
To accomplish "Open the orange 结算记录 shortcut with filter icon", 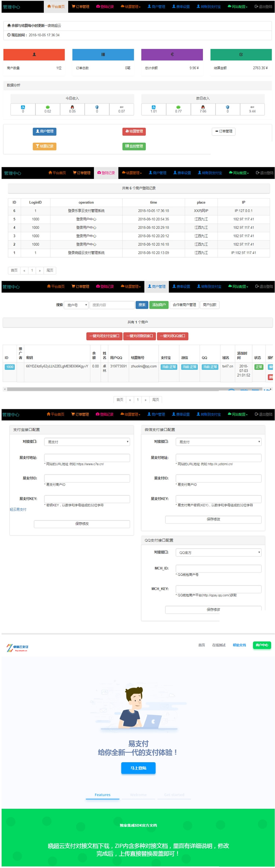I will pyautogui.click(x=45, y=146).
